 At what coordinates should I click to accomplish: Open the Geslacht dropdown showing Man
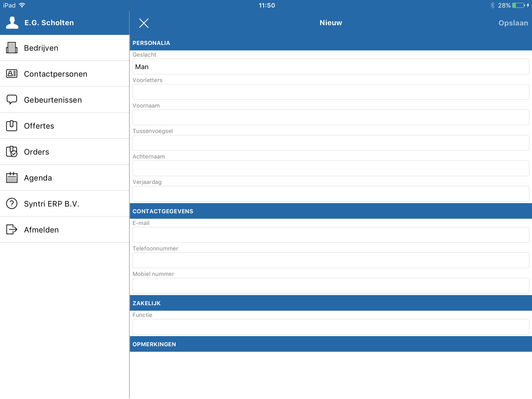click(x=331, y=66)
